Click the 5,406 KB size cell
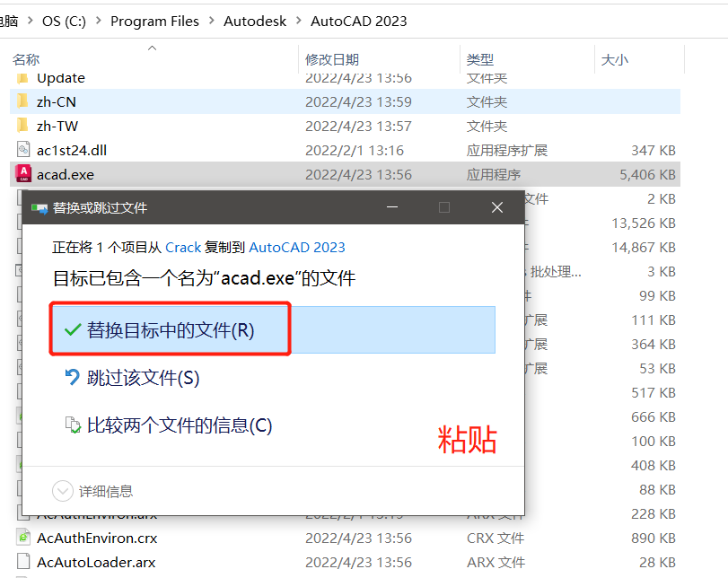 [x=647, y=174]
